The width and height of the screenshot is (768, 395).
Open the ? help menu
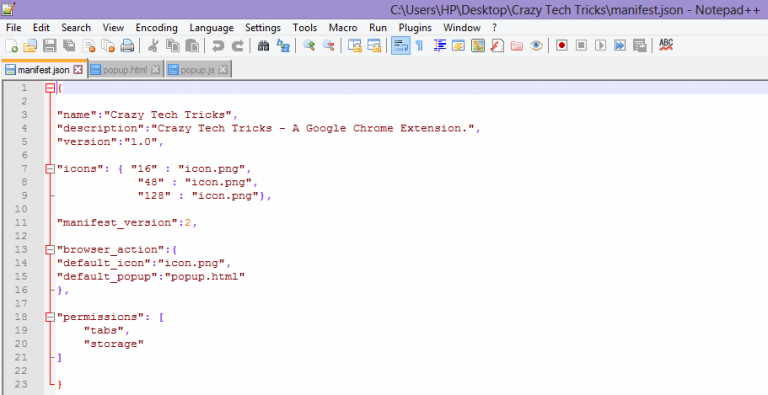[494, 27]
